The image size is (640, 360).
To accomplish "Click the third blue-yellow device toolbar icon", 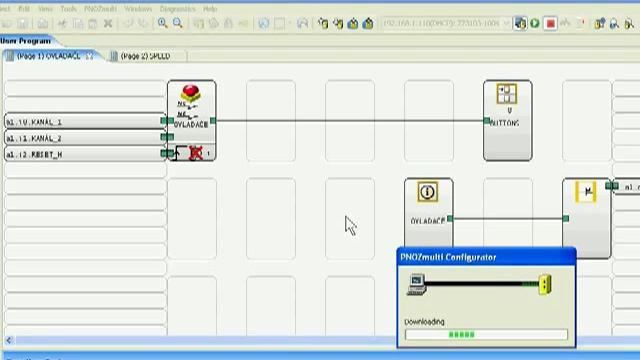I will [353, 23].
